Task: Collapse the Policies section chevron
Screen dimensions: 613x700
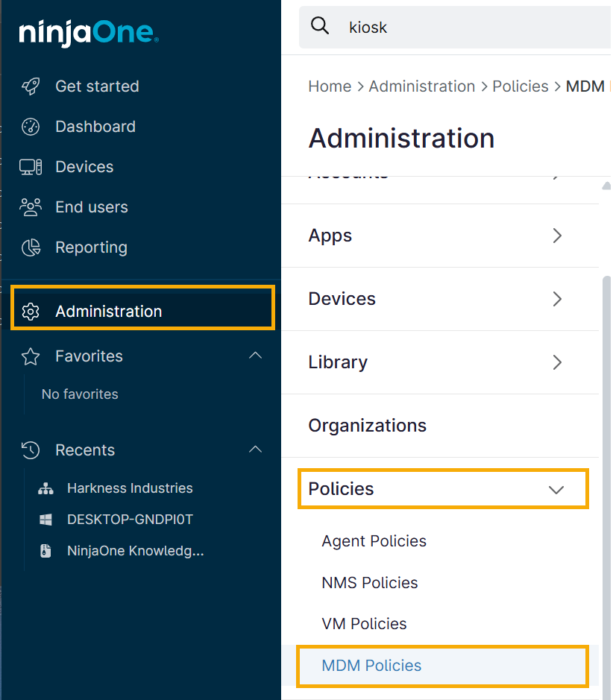Action: (556, 489)
